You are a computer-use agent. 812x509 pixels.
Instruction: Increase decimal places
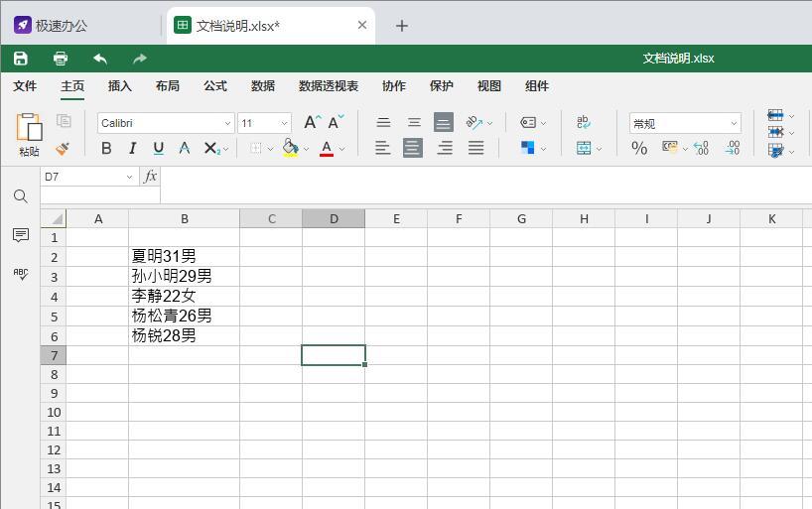[x=701, y=148]
